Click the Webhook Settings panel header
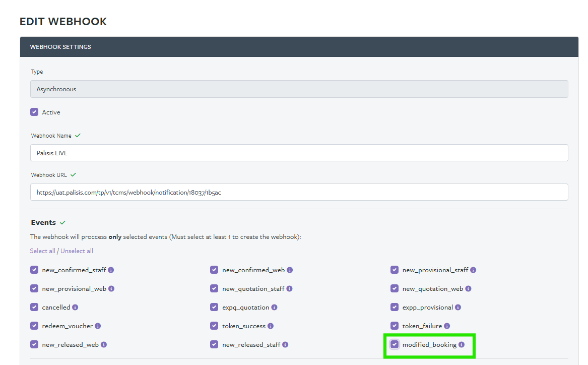The width and height of the screenshot is (588, 365). [x=299, y=47]
